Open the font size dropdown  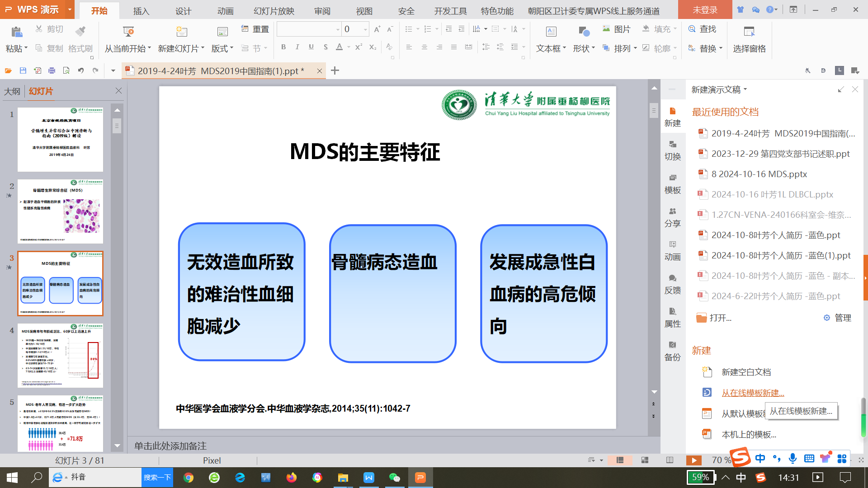(365, 29)
